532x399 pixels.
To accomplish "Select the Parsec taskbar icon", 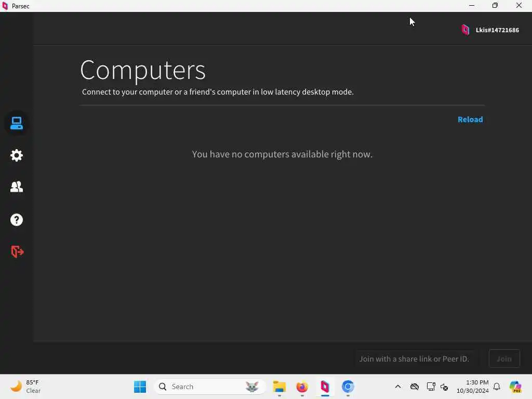I will tap(325, 387).
